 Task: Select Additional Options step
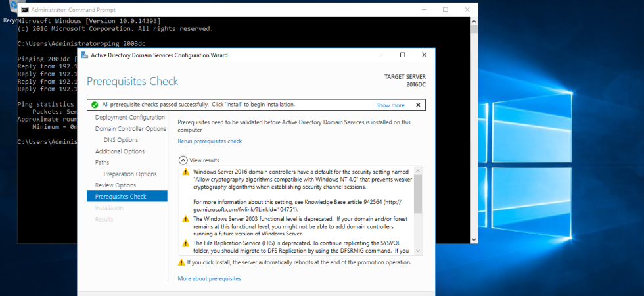pyautogui.click(x=120, y=151)
